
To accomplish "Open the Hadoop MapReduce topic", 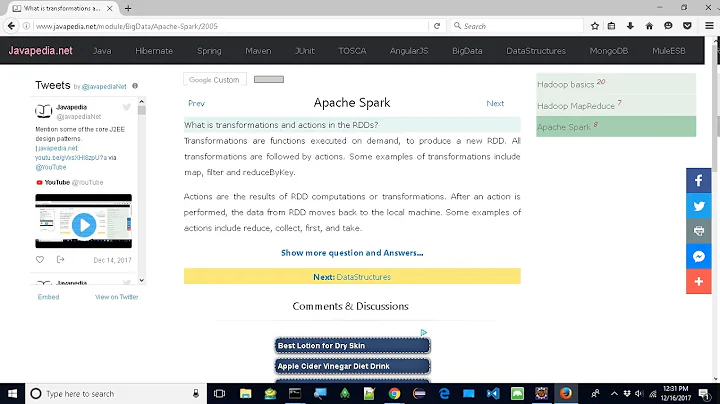I will [616, 106].
